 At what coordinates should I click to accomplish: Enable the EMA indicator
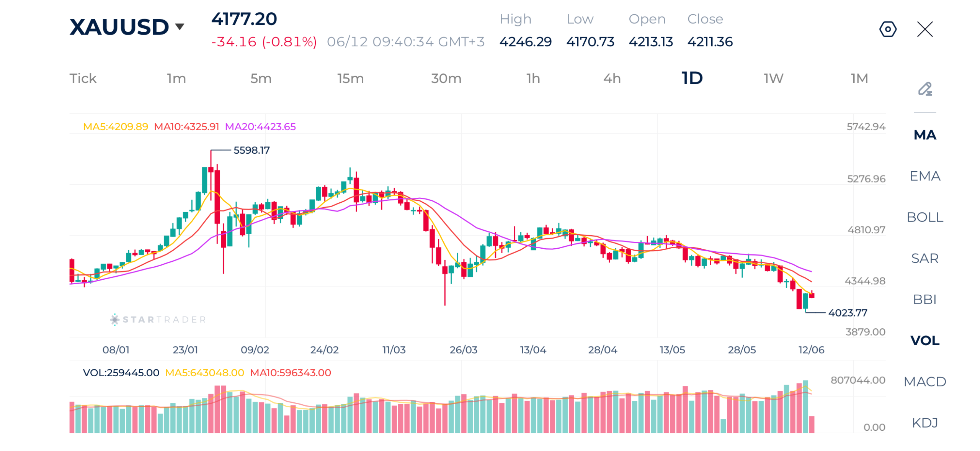(924, 176)
